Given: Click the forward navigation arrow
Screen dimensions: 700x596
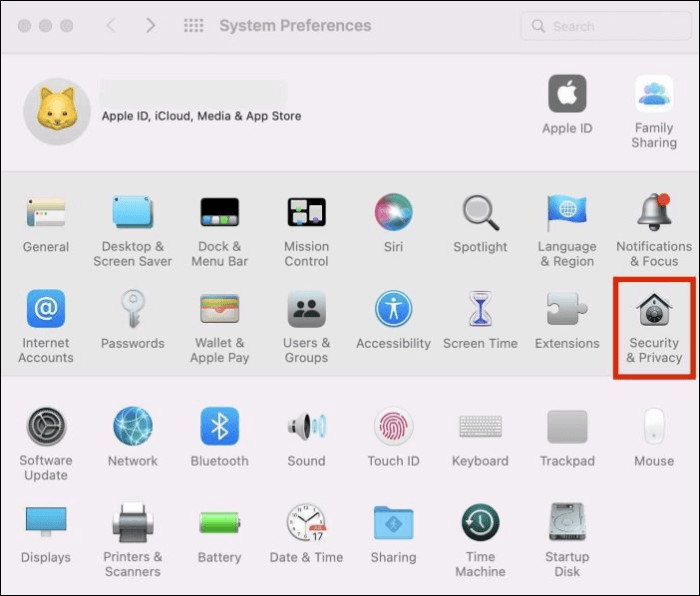Looking at the screenshot, I should pyautogui.click(x=151, y=26).
